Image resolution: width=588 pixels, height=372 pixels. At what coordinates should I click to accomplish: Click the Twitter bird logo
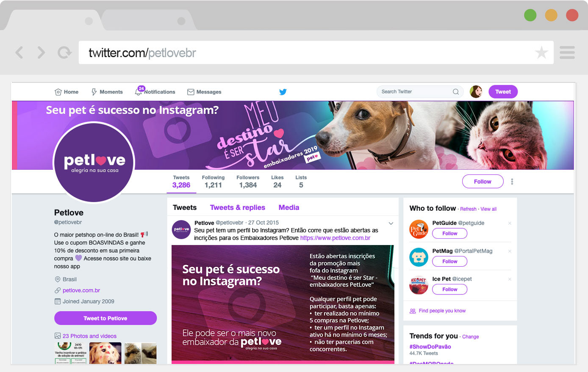[x=283, y=92]
